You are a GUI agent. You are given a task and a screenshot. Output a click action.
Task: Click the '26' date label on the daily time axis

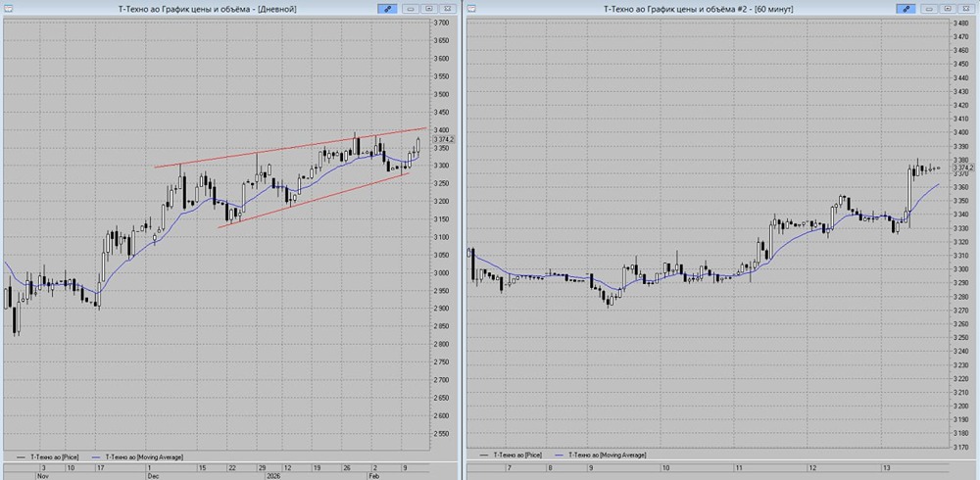click(x=346, y=467)
